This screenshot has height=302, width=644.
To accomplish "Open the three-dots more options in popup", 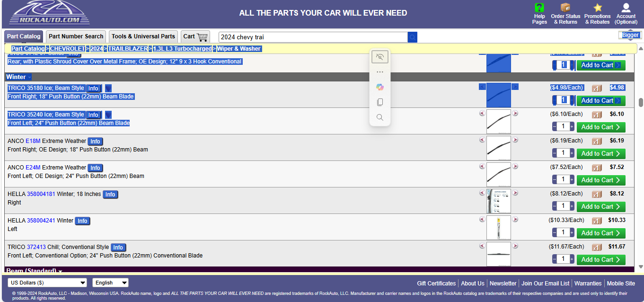I will coord(380,72).
